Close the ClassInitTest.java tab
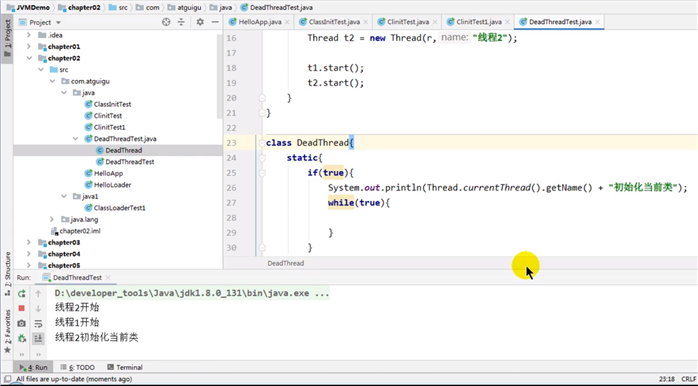 [x=365, y=22]
